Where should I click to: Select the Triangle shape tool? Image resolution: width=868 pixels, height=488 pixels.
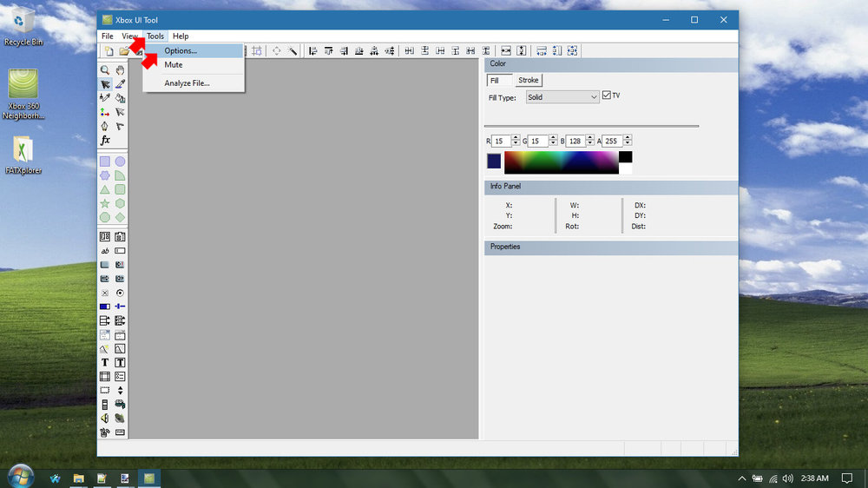point(105,189)
